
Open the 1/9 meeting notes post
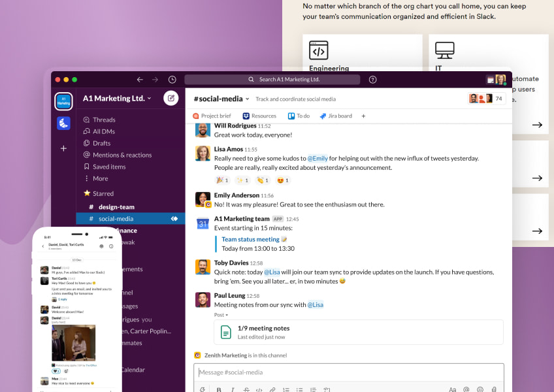(x=359, y=333)
